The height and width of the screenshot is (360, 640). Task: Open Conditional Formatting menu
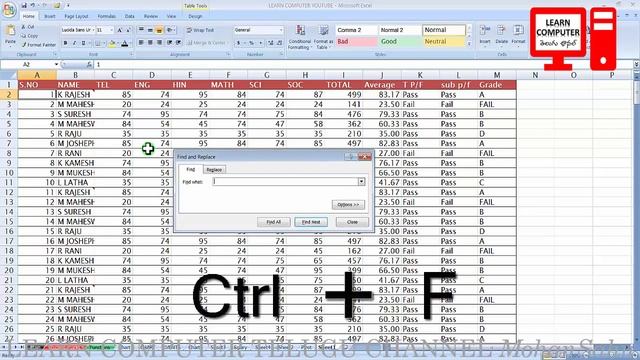(x=300, y=38)
